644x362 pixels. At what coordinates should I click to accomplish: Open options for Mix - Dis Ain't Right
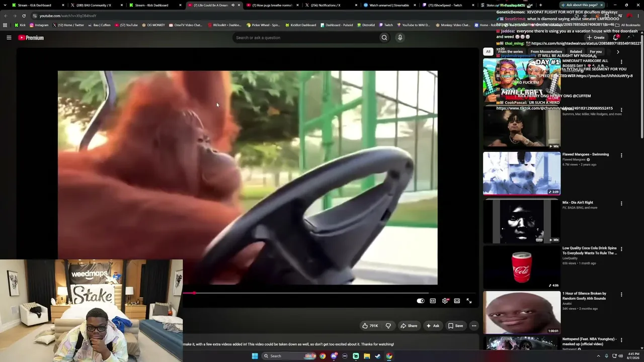point(621,204)
